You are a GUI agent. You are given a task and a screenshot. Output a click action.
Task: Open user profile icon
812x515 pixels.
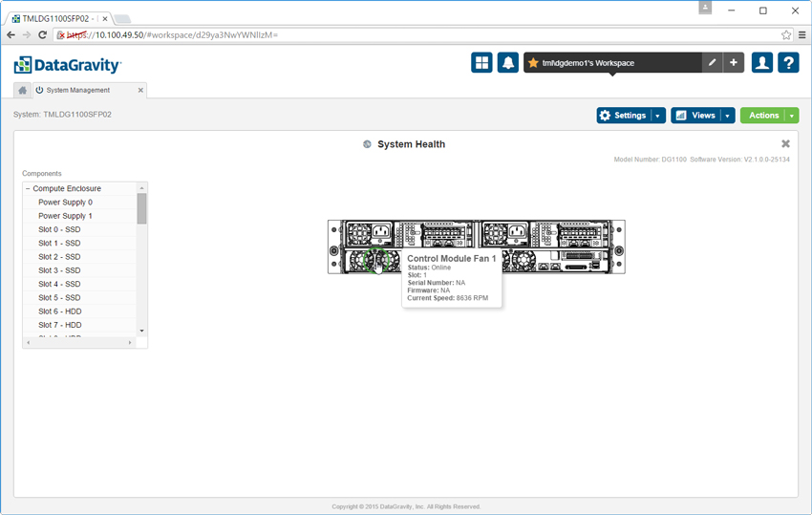[x=761, y=63]
